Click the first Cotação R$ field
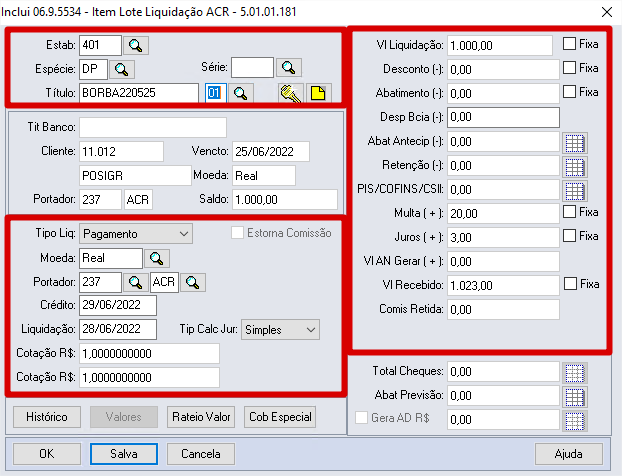 (150, 353)
